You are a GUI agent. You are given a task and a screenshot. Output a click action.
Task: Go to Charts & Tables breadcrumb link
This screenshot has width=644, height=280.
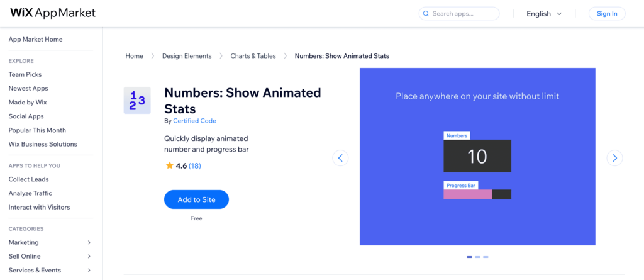(253, 56)
